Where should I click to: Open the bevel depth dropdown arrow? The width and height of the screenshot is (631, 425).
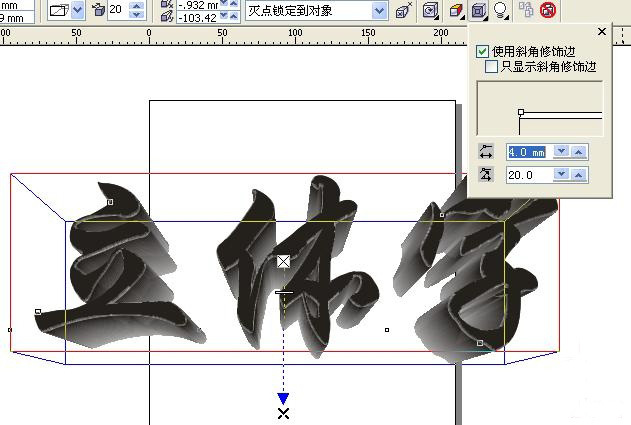[561, 152]
